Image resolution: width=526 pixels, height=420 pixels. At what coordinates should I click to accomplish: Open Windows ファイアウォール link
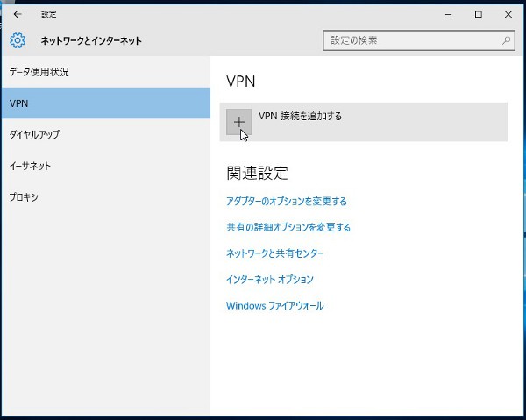coord(274,306)
